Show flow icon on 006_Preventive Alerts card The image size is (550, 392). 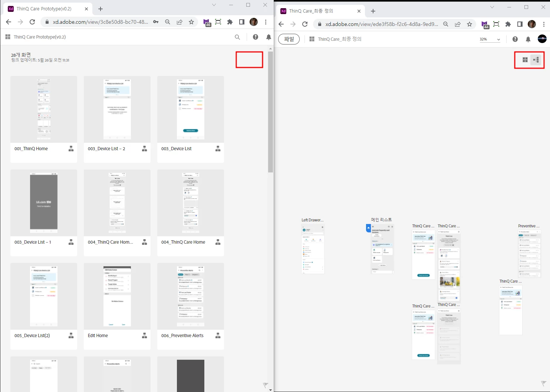click(218, 336)
